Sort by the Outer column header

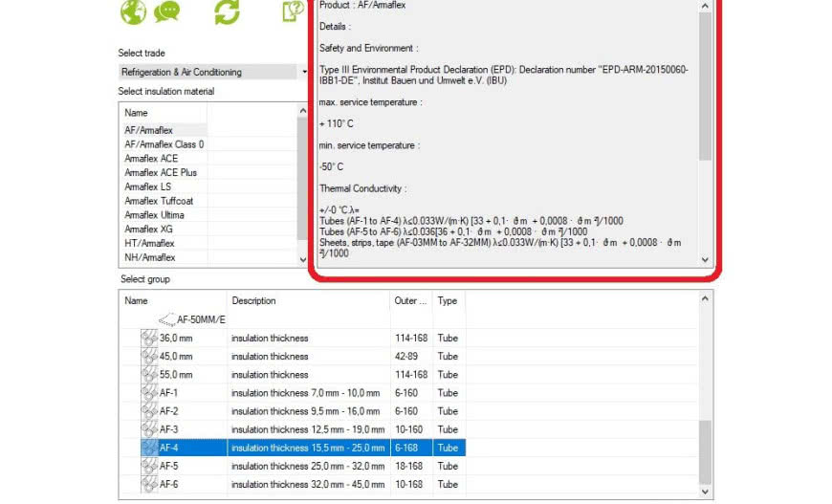point(411,300)
